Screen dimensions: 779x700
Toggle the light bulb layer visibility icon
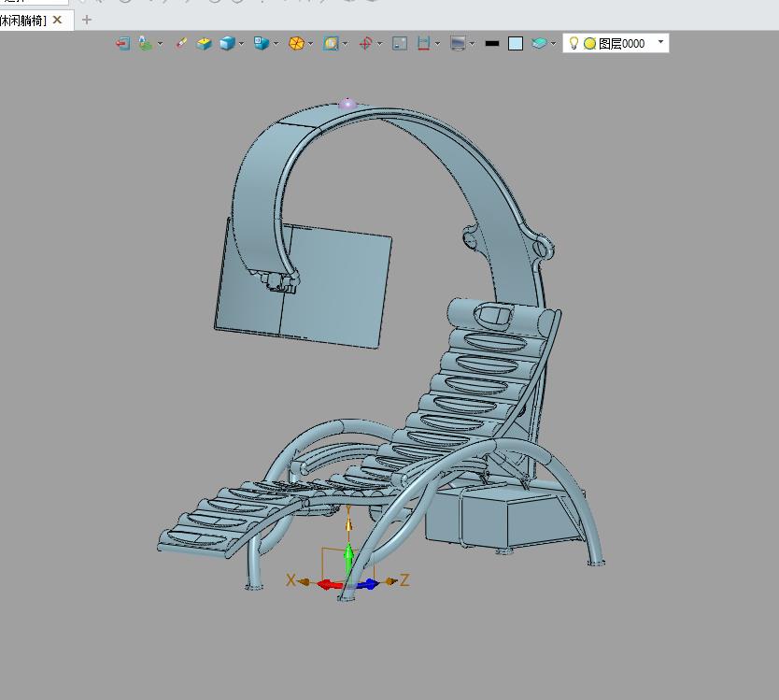click(574, 43)
